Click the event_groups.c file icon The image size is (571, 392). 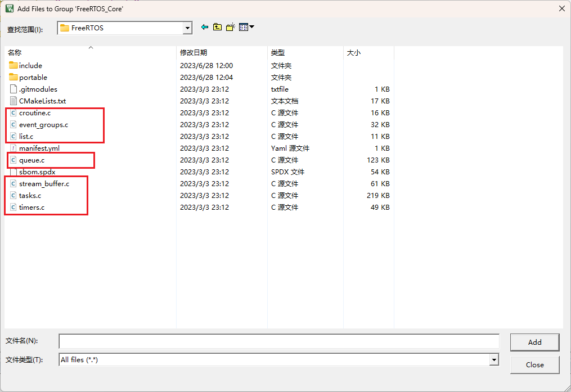[14, 124]
